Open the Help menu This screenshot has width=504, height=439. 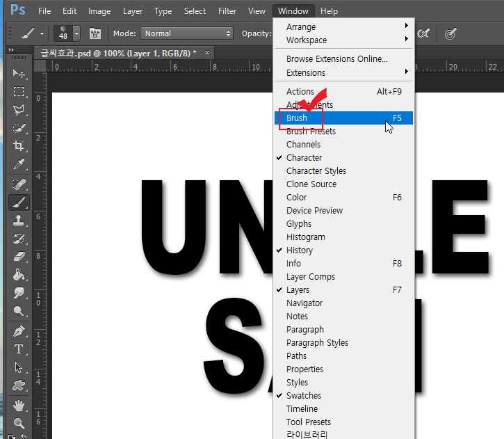tap(329, 11)
